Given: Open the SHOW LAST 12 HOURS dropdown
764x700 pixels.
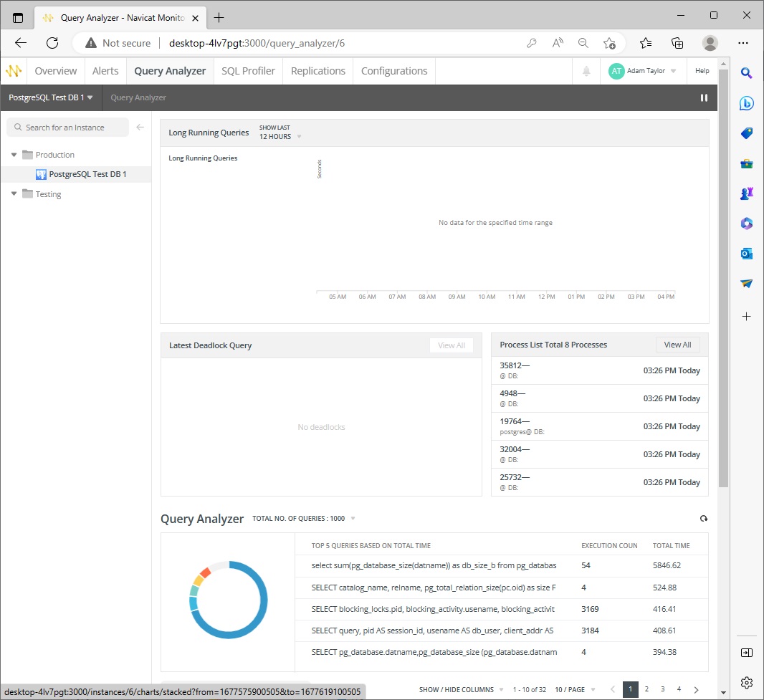Looking at the screenshot, I should pyautogui.click(x=280, y=133).
